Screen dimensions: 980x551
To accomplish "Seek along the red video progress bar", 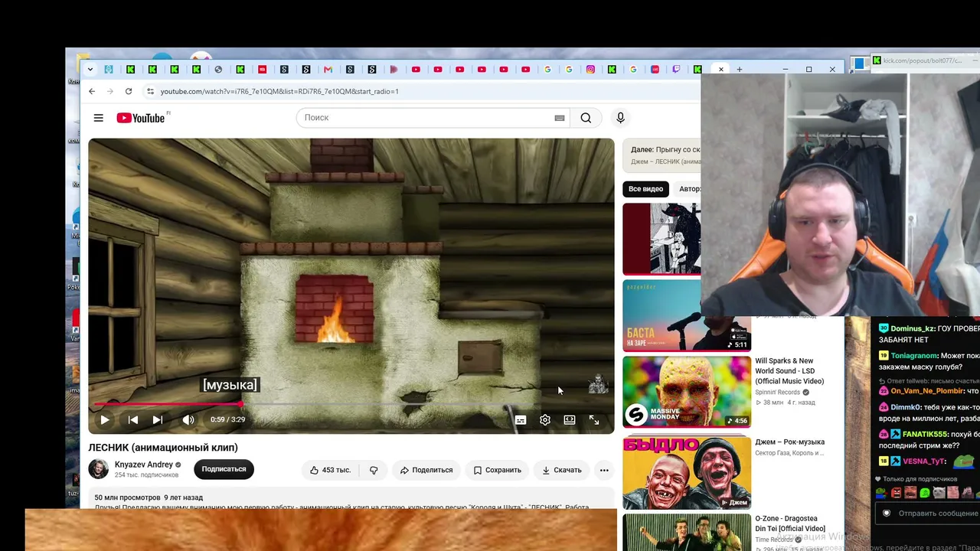I will coord(351,404).
